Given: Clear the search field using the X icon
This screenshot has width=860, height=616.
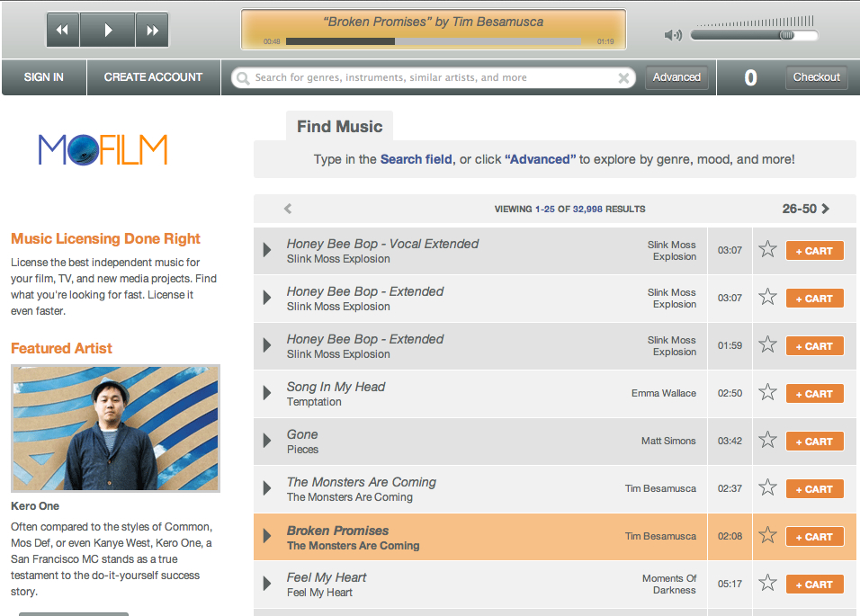Looking at the screenshot, I should tap(623, 78).
